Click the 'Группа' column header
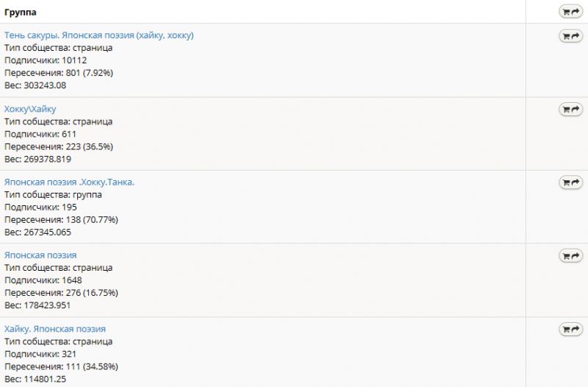Image resolution: width=588 pixels, height=387 pixels. (x=21, y=13)
